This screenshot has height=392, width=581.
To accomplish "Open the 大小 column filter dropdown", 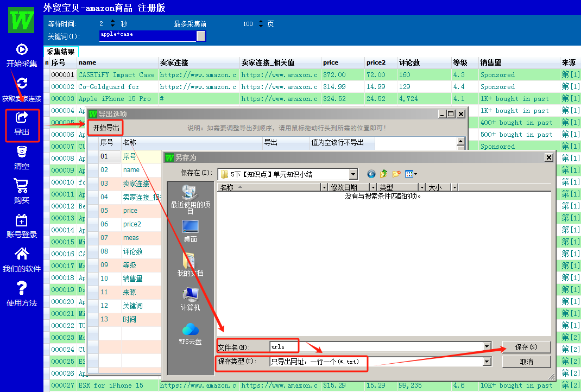I will point(454,187).
